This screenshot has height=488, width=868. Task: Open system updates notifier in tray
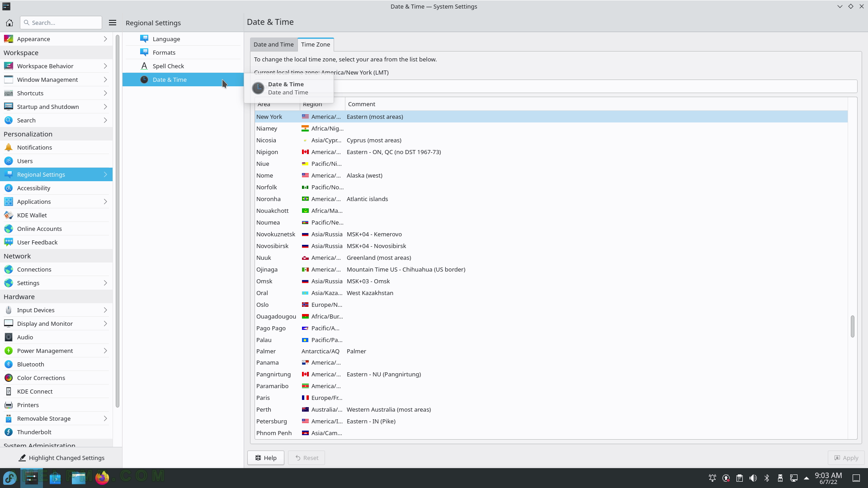[x=726, y=478]
